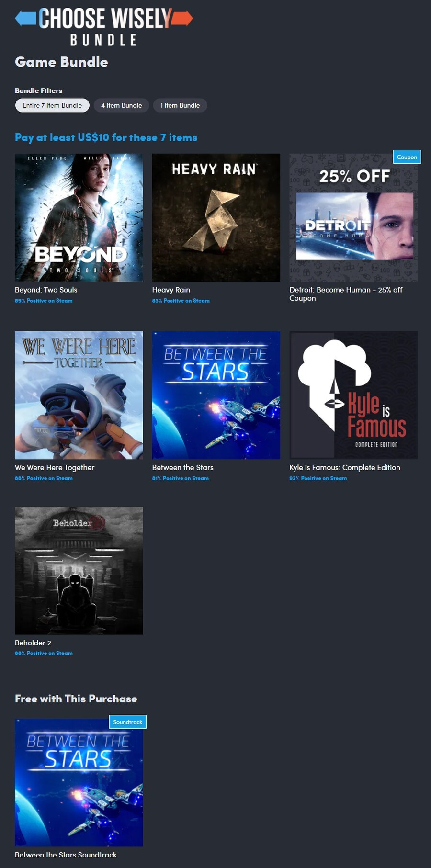The height and width of the screenshot is (868, 431).
Task: Click the Choose Wisely Bundle logo
Action: [x=104, y=27]
